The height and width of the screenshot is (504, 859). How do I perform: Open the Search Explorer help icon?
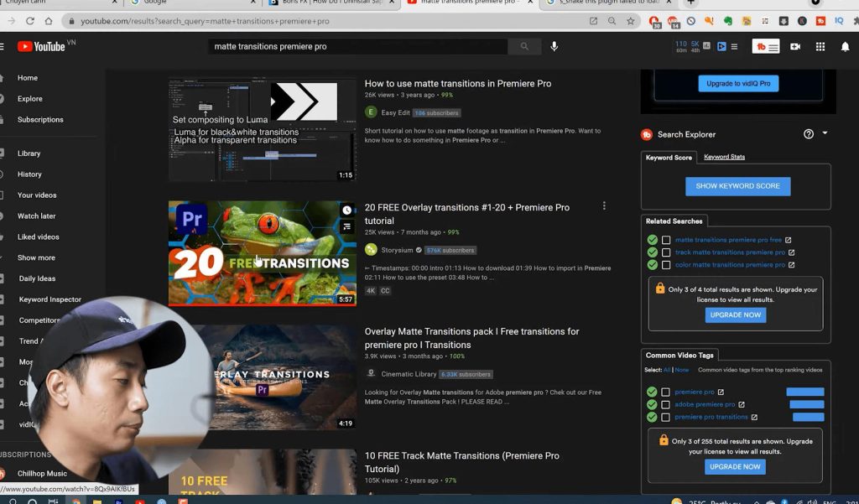tap(809, 134)
